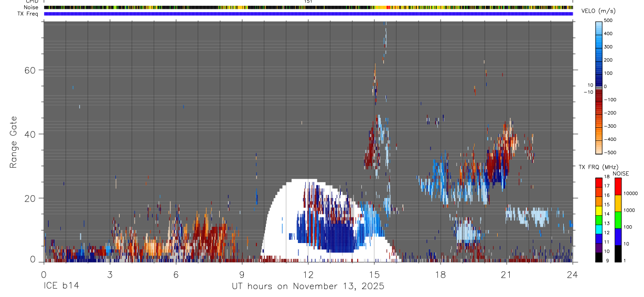The image size is (644, 297).
Task: Click 'UT hours on November 13, 2025' label
Action: click(308, 286)
